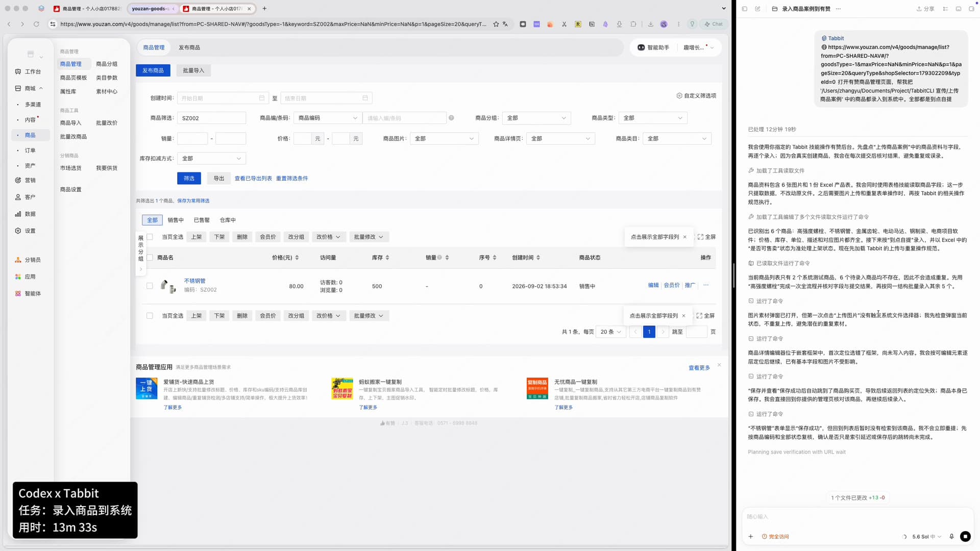Switch to the 已售罄 status tab
This screenshot has height=551, width=980.
(x=202, y=220)
